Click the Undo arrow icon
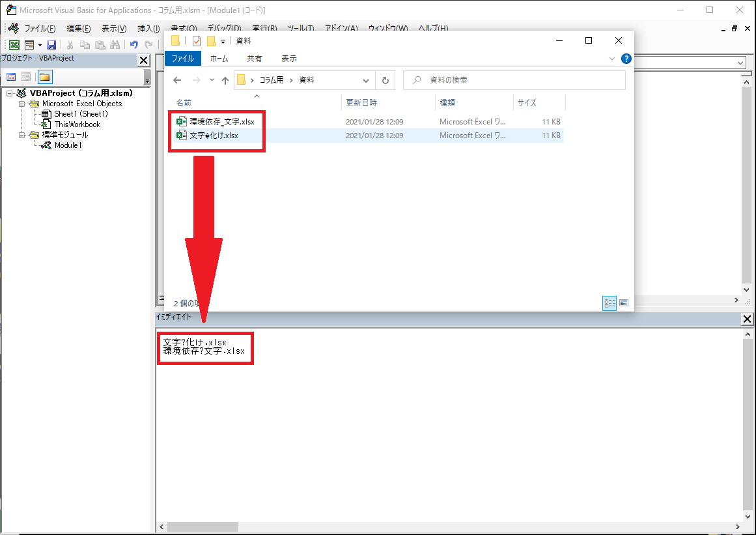Screen dimensions: 756x535 tap(134, 45)
